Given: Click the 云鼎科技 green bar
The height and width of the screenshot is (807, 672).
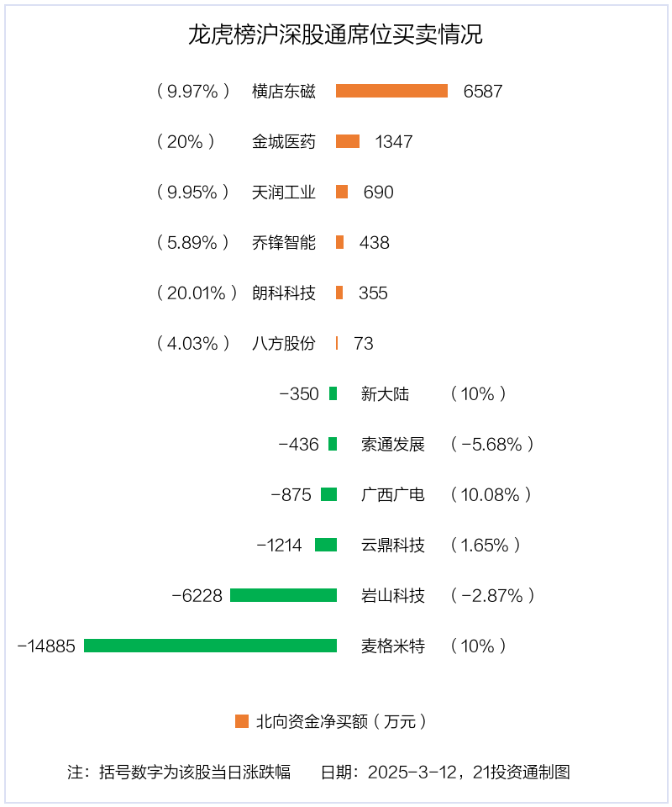Looking at the screenshot, I should [x=326, y=545].
